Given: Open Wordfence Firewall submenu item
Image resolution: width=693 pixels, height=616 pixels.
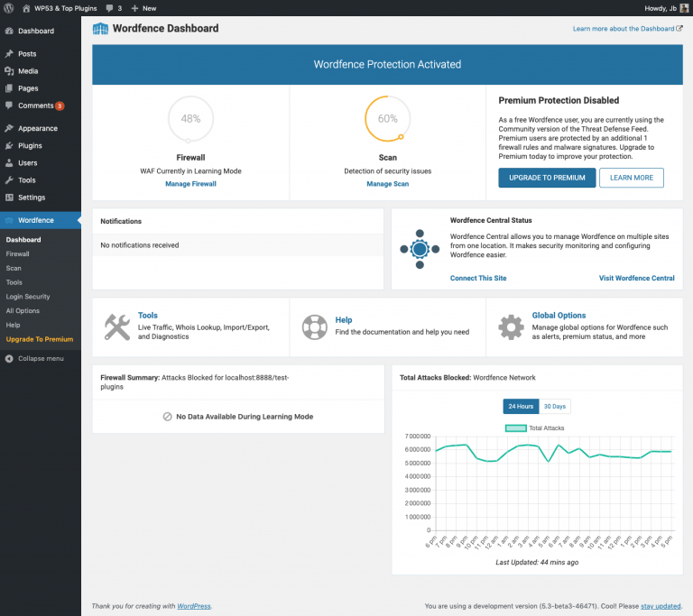Looking at the screenshot, I should [x=18, y=254].
